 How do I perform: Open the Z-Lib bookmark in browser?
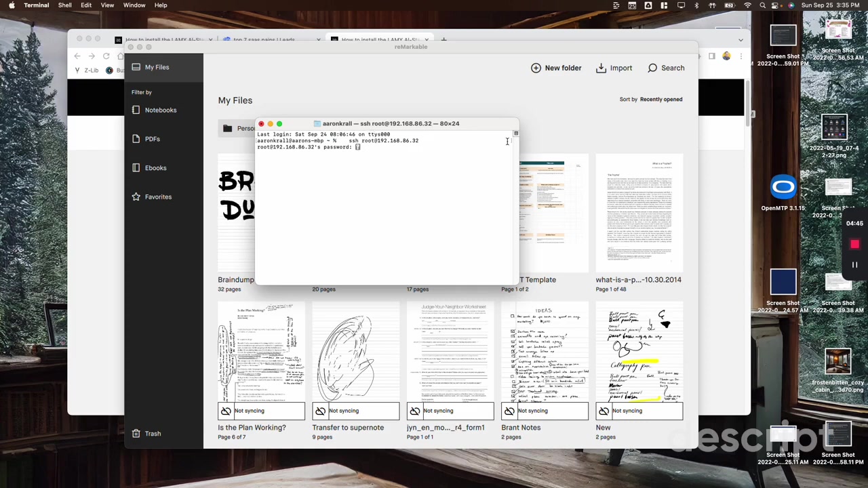tap(87, 70)
